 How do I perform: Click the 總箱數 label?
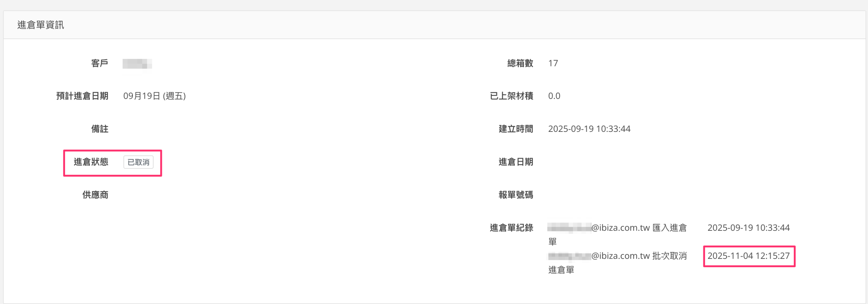point(520,63)
